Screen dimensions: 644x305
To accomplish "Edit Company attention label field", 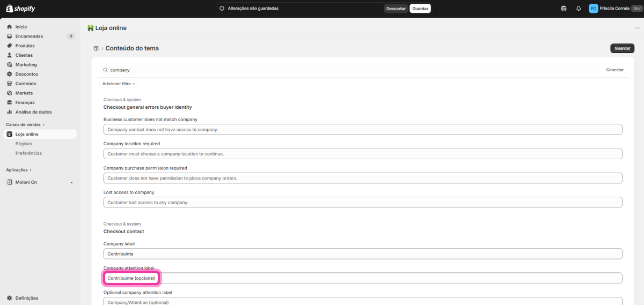I will 363,278.
